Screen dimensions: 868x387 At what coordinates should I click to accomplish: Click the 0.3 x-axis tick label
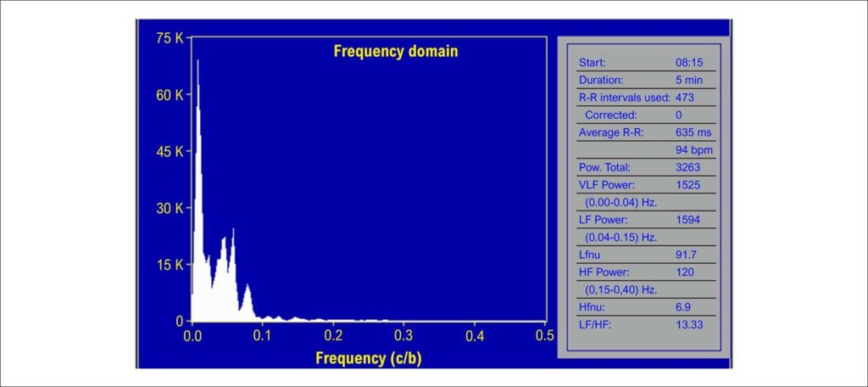[404, 335]
